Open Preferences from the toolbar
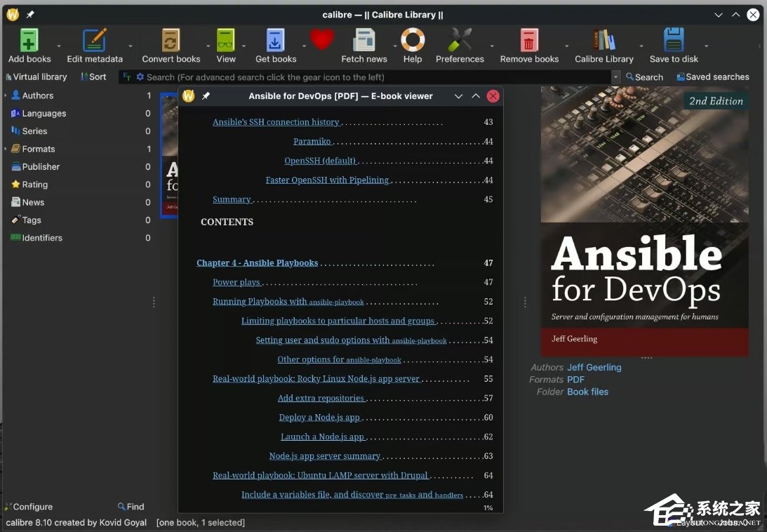Image resolution: width=767 pixels, height=532 pixels. click(460, 41)
